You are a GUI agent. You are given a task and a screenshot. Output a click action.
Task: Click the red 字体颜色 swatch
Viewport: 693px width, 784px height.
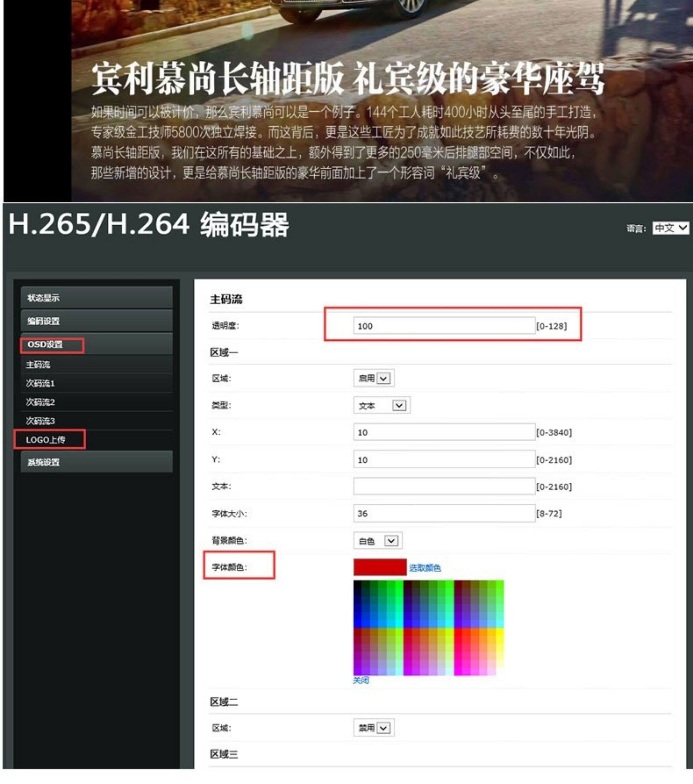click(x=380, y=567)
